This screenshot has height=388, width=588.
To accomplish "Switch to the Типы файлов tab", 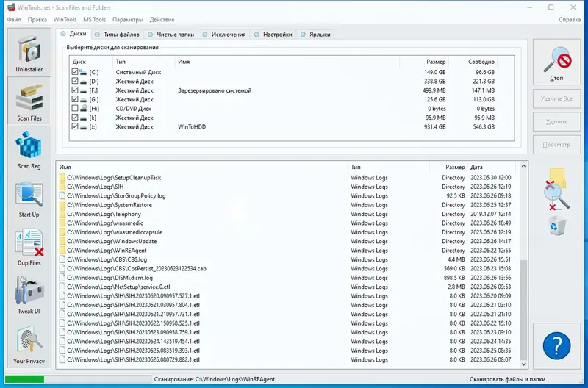I will 117,35.
